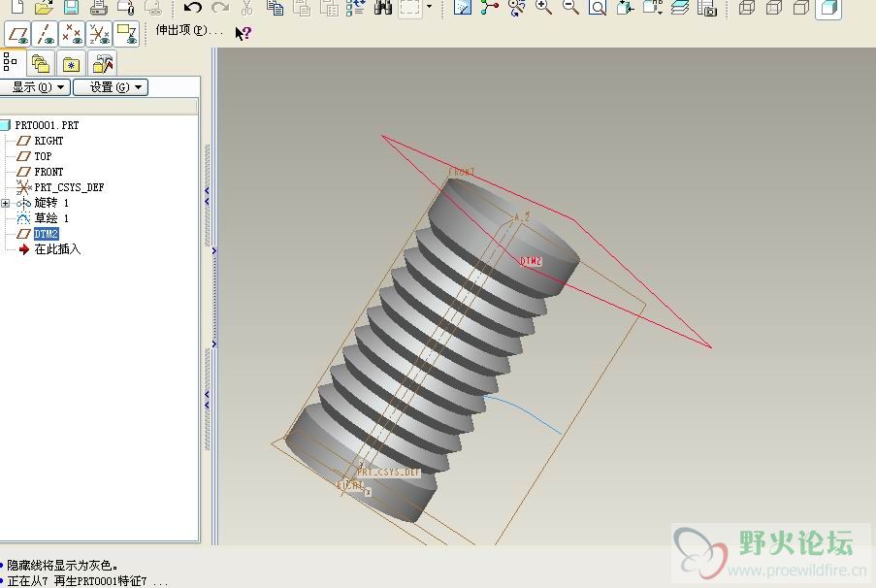
Task: Select highlighted DTM2 in the model tree
Action: point(47,234)
